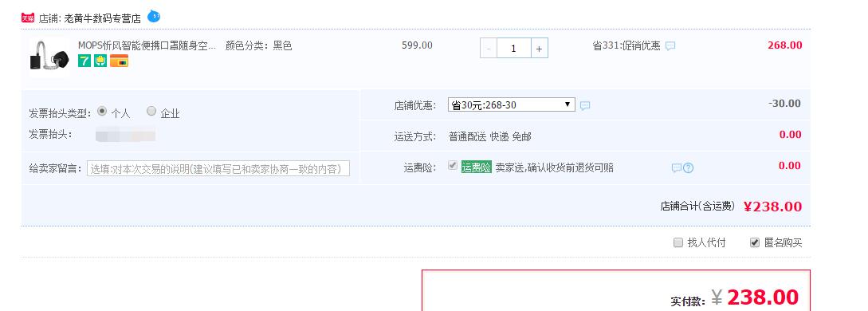Screen dimensions: 868x311
Task: Click the store total ¥238.00 amount
Action: pyautogui.click(x=772, y=207)
